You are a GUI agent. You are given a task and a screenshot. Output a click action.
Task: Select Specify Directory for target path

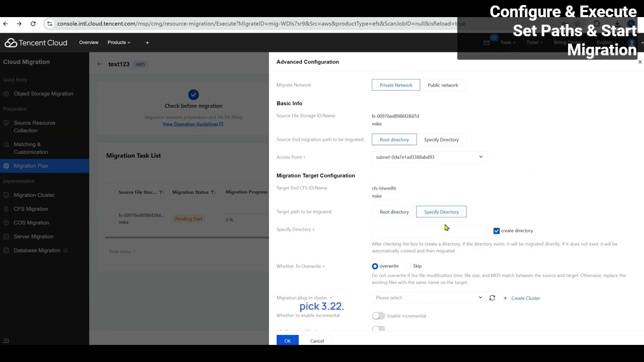[441, 212]
